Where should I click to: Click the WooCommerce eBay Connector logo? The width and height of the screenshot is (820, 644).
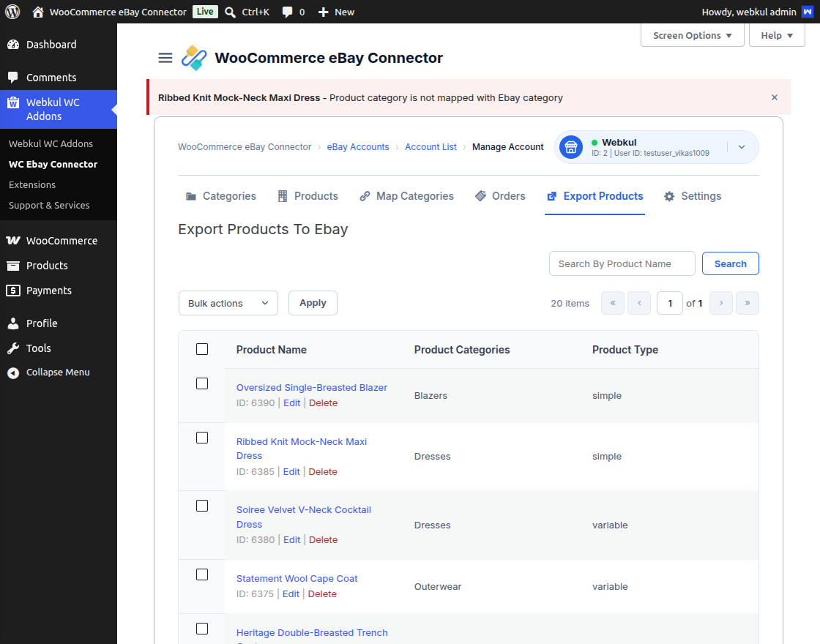[194, 58]
